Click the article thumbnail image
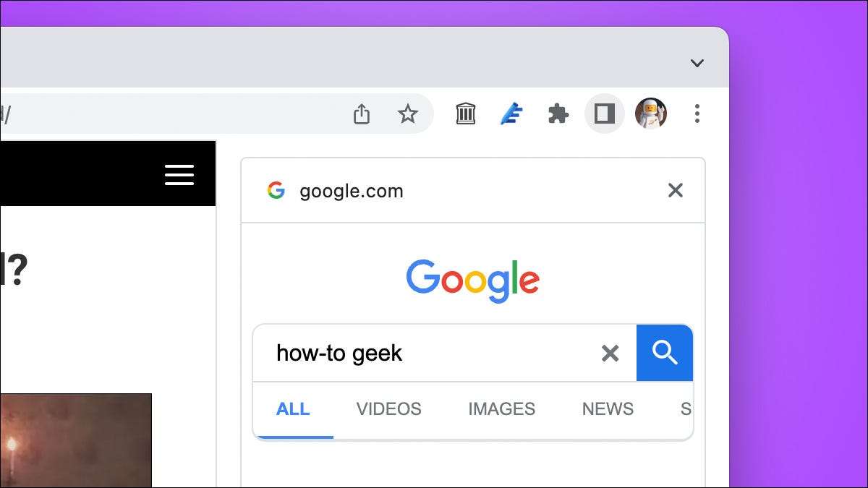868x488 pixels. pyautogui.click(x=75, y=440)
